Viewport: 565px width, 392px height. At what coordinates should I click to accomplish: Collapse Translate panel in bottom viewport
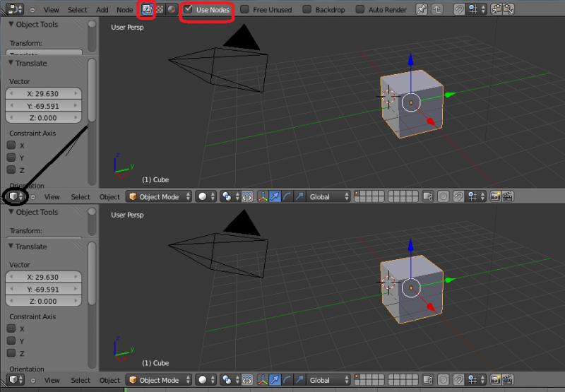click(11, 247)
